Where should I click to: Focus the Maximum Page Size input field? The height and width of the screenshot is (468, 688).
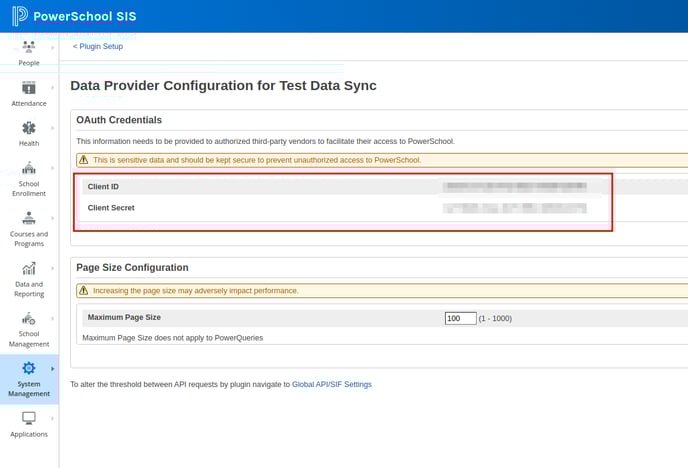tap(460, 318)
